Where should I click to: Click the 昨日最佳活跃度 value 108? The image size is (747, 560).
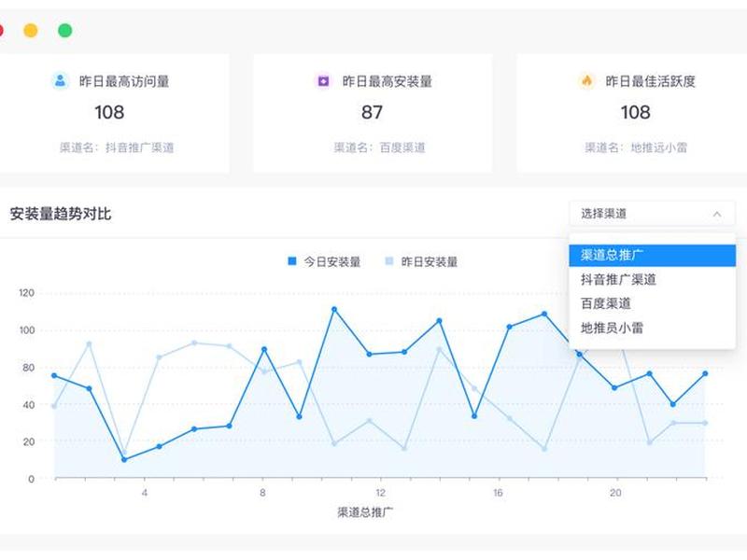click(x=636, y=112)
